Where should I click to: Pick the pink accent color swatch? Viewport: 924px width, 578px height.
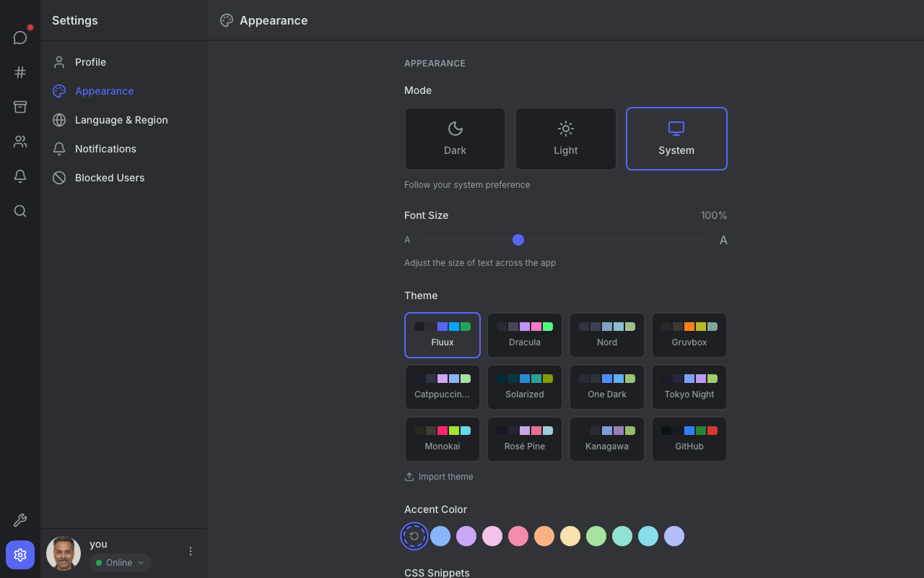coord(492,536)
